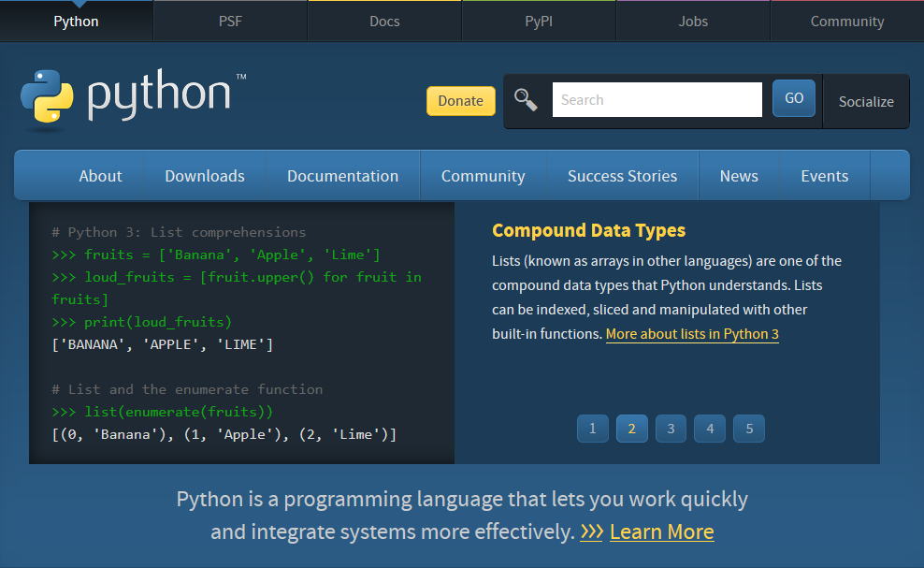The width and height of the screenshot is (924, 568).
Task: Click the code line print(loud_fruits)
Action: coord(142,322)
